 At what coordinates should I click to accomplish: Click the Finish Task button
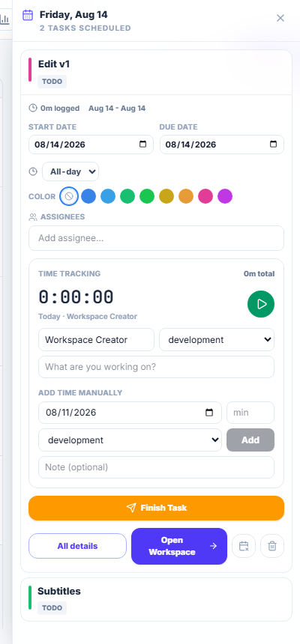(x=157, y=508)
